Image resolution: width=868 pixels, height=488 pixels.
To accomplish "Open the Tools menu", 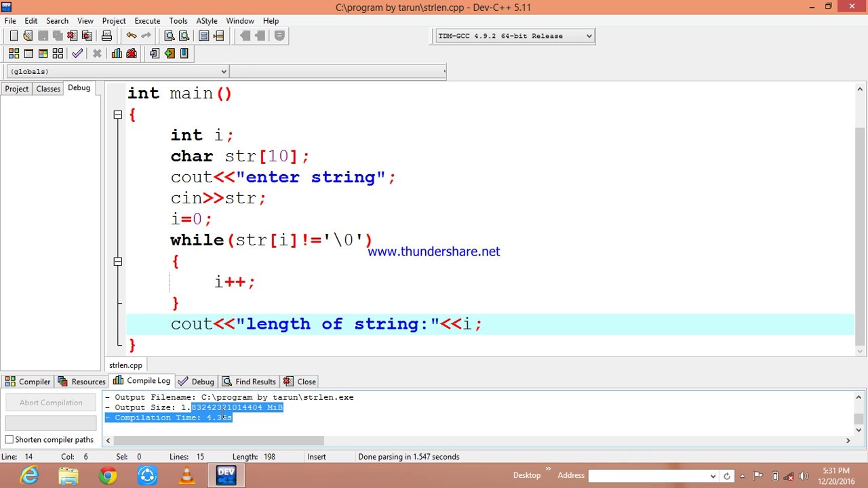I will [178, 21].
